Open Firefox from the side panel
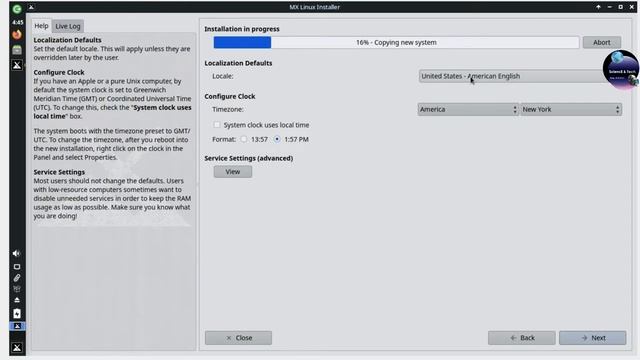Viewport: 640px width, 360px height. coord(17,35)
